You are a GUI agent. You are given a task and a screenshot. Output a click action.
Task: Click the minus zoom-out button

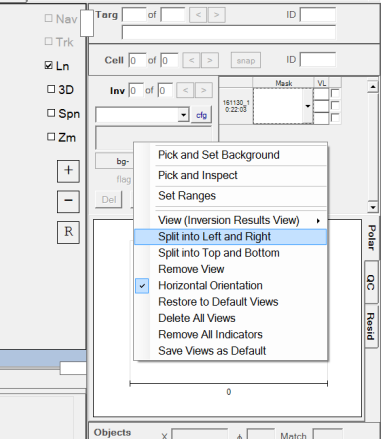[x=68, y=201]
